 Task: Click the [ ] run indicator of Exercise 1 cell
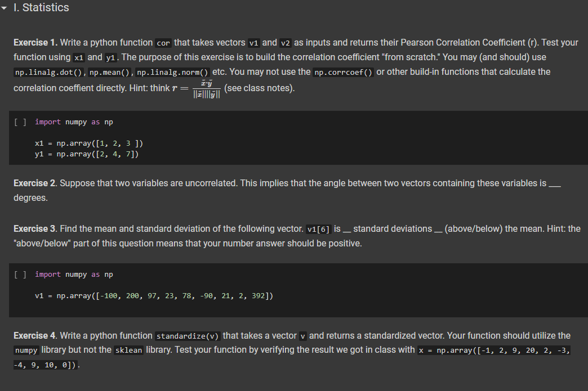19,122
